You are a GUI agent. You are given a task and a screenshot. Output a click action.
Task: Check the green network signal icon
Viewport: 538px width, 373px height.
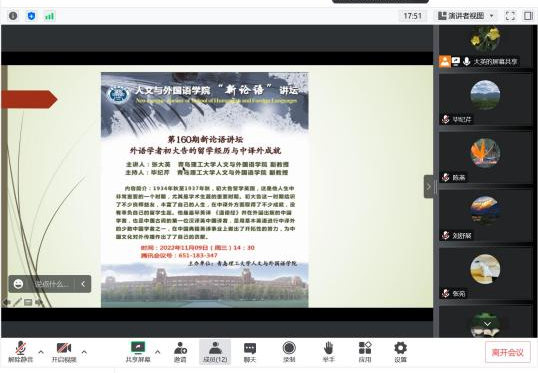tap(49, 16)
